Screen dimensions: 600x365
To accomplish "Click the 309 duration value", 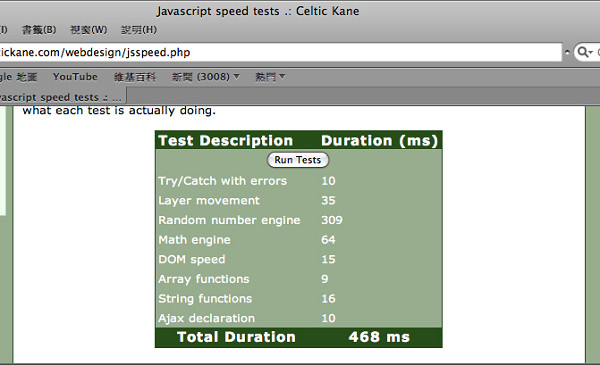I will pos(332,220).
